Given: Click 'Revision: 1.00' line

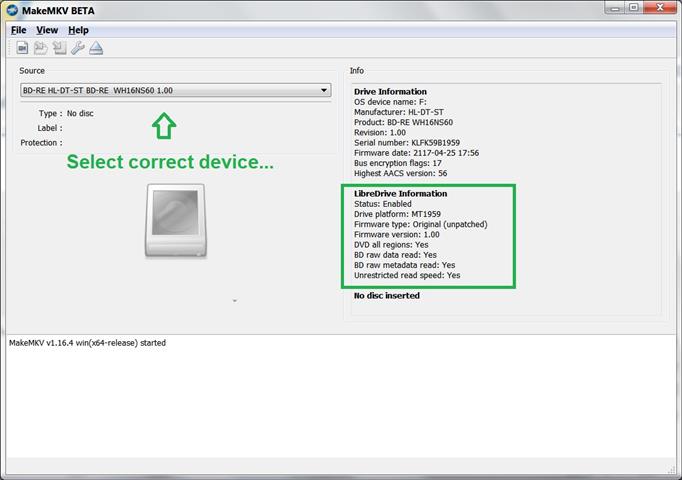Looking at the screenshot, I should click(x=380, y=133).
